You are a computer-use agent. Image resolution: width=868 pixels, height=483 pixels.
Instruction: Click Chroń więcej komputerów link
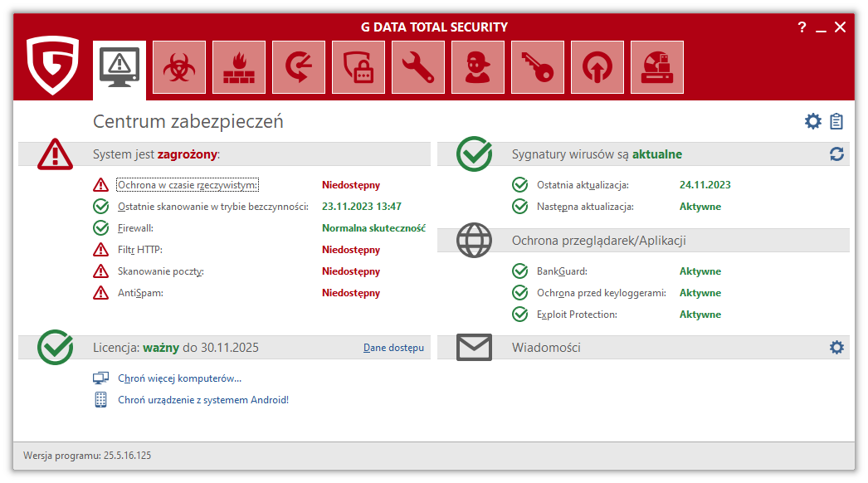[x=179, y=378]
